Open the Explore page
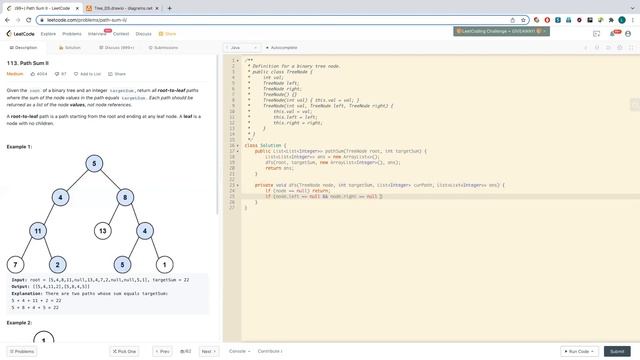The image size is (640, 360). [x=48, y=34]
